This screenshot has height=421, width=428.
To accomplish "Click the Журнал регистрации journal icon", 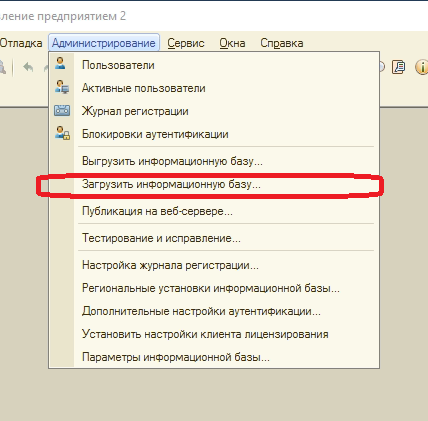I will (62, 110).
